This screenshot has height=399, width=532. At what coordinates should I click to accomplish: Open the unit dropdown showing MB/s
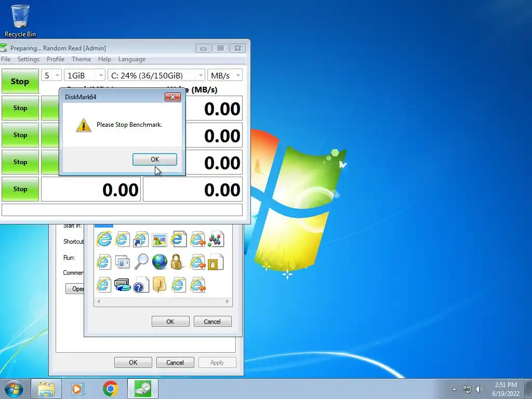point(225,75)
